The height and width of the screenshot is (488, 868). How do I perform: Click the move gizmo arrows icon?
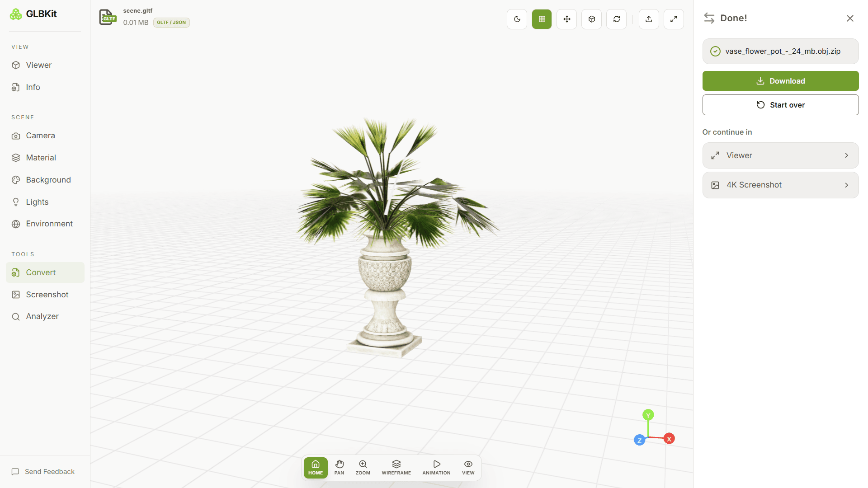[x=566, y=19]
